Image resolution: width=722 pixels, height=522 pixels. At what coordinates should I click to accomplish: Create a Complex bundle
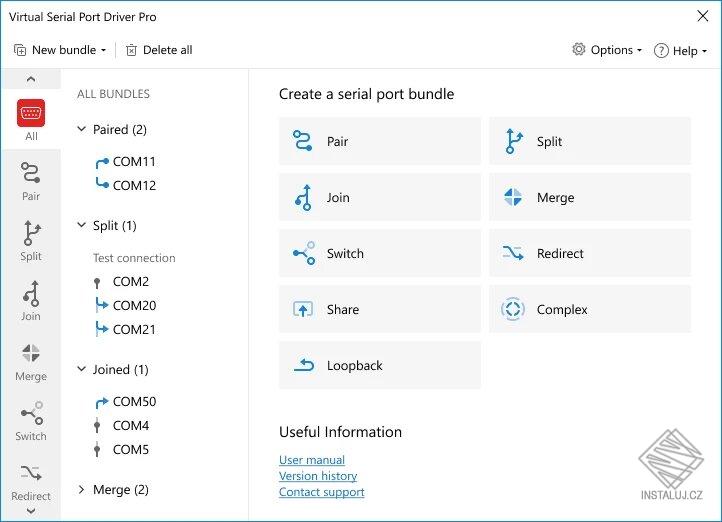pyautogui.click(x=590, y=310)
